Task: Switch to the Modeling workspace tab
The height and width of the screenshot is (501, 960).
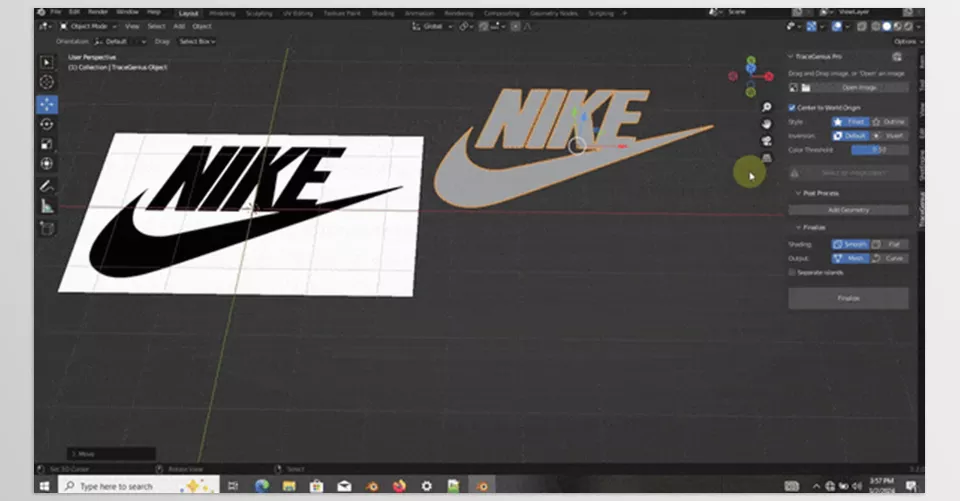Action: point(222,13)
